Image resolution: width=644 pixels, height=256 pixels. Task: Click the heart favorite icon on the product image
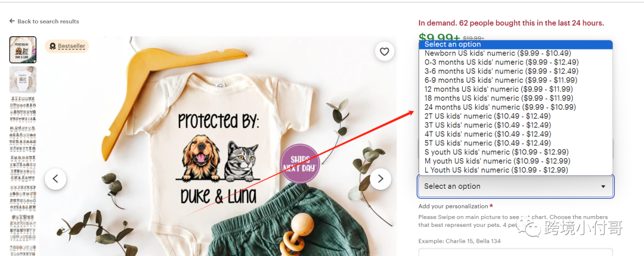385,52
